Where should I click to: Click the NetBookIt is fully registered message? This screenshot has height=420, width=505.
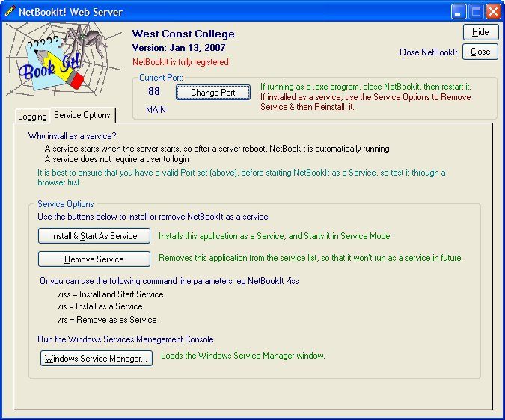pos(180,62)
